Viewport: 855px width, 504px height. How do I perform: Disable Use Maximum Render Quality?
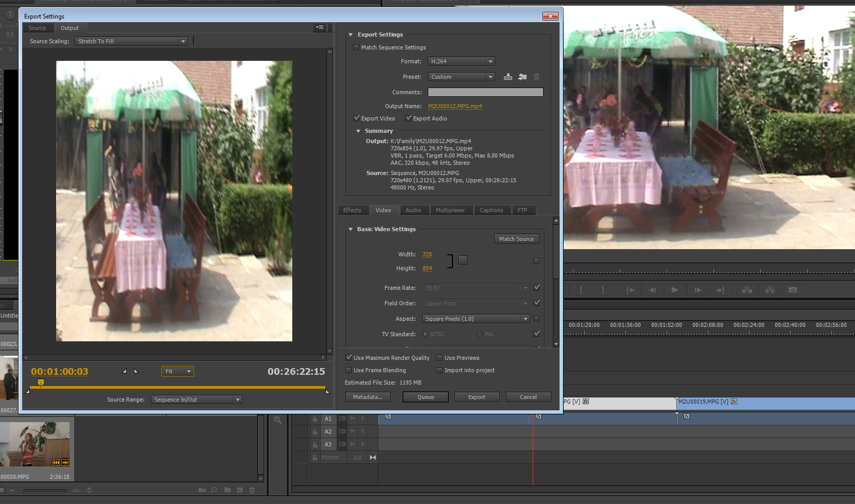tap(349, 358)
